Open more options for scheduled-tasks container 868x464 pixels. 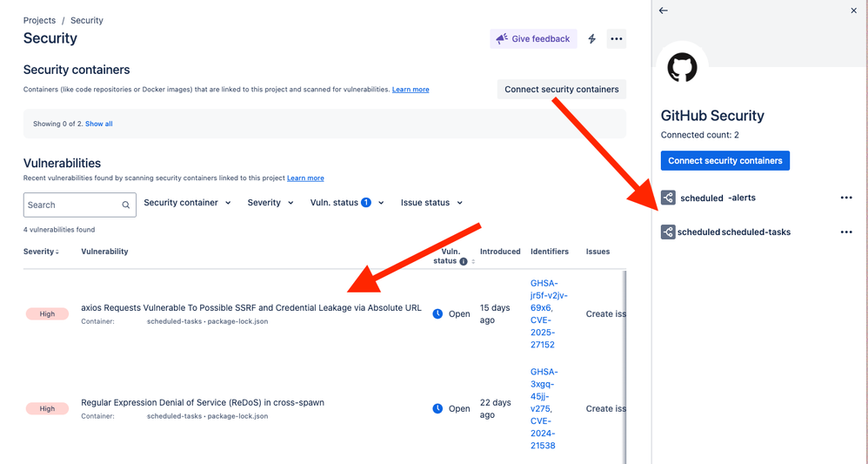coord(846,232)
